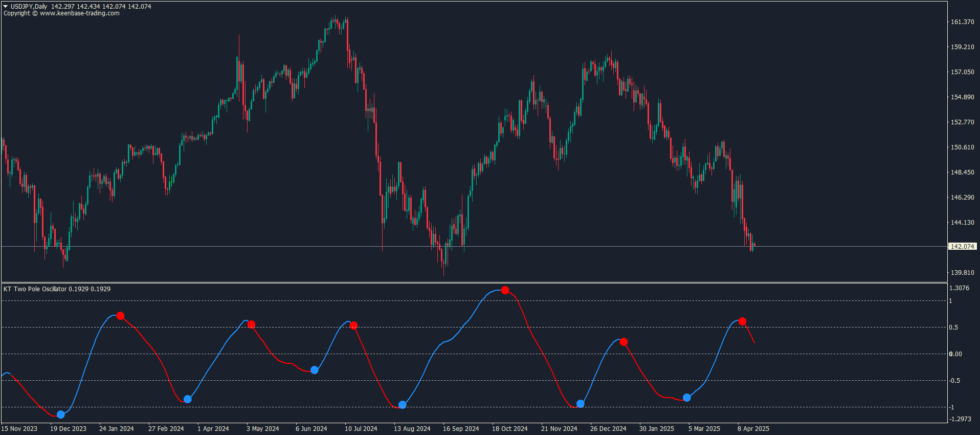
Task: Click the 154.890 price axis label
Action: (962, 97)
